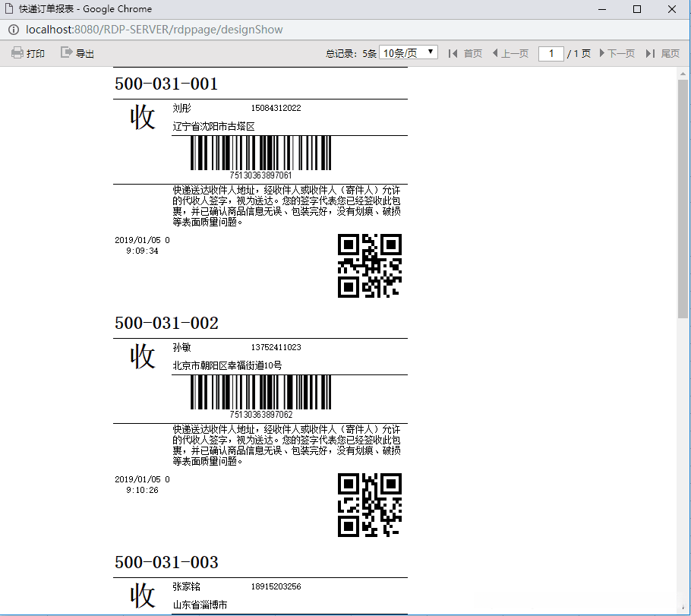
Task: Click QR code of order 500-031-001
Action: pos(369,265)
